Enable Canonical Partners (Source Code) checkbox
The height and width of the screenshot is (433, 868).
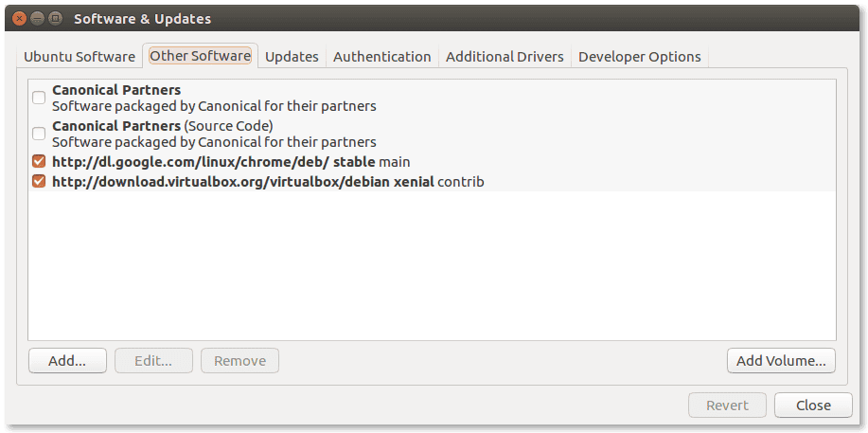[39, 134]
